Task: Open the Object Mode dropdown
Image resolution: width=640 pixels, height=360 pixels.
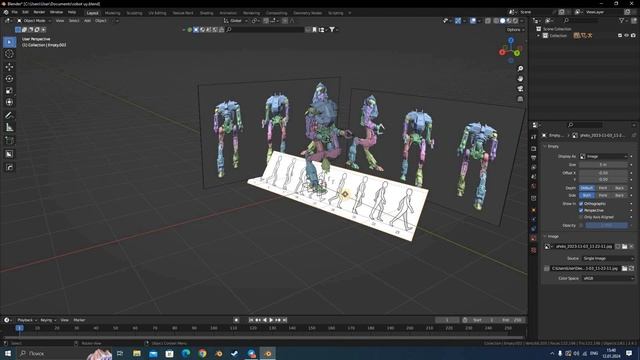Action: pyautogui.click(x=34, y=21)
